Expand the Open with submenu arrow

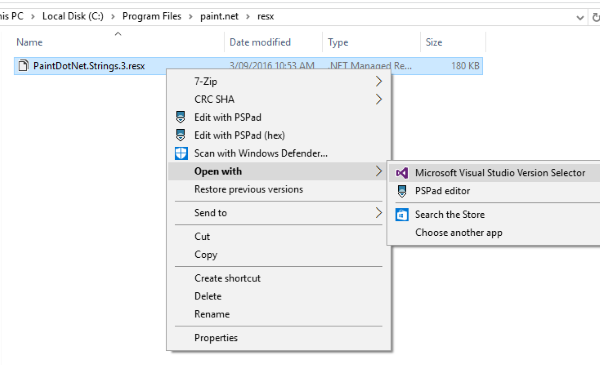(x=378, y=171)
